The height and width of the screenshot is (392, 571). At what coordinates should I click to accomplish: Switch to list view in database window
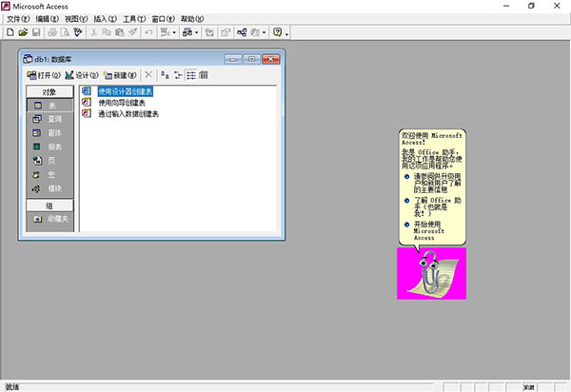190,74
